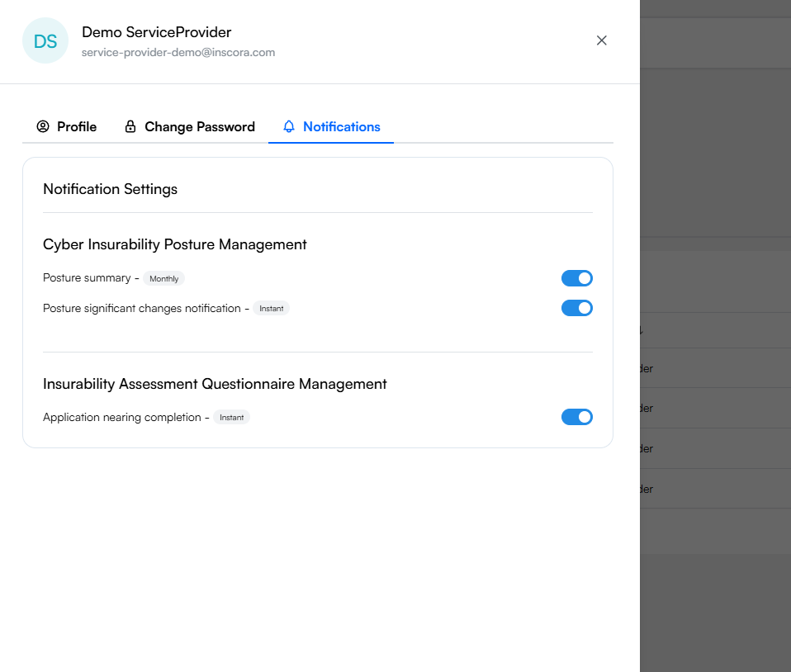
Task: Click the Instant badge beside significant changes notification
Action: [271, 308]
